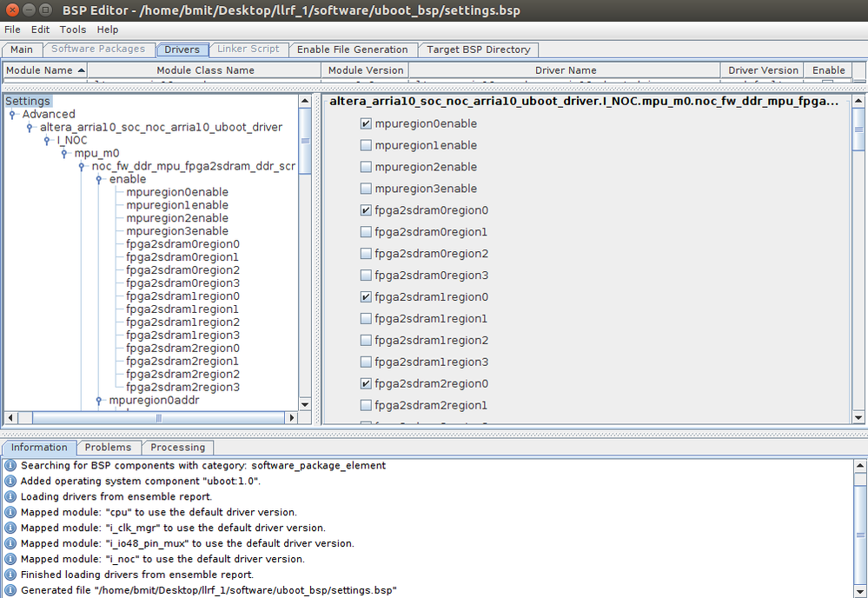
Task: Select fpga2sdram2region0 in settings tree
Action: (x=182, y=349)
